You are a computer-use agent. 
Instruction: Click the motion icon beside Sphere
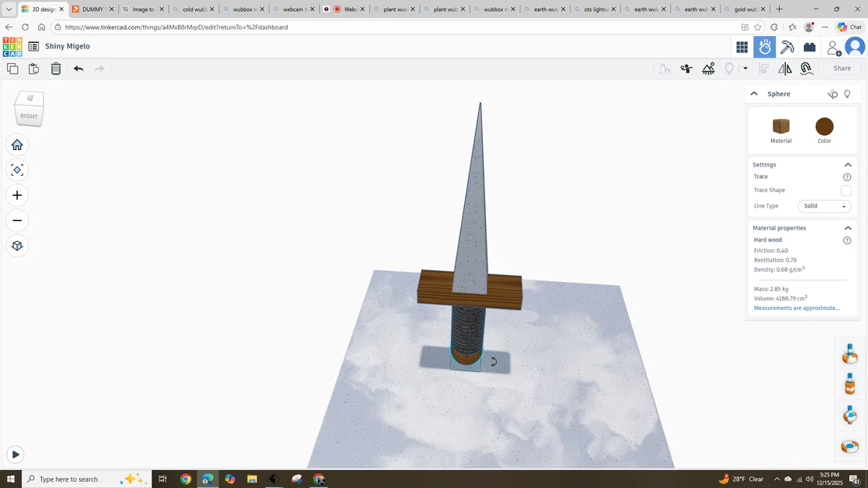(x=833, y=94)
